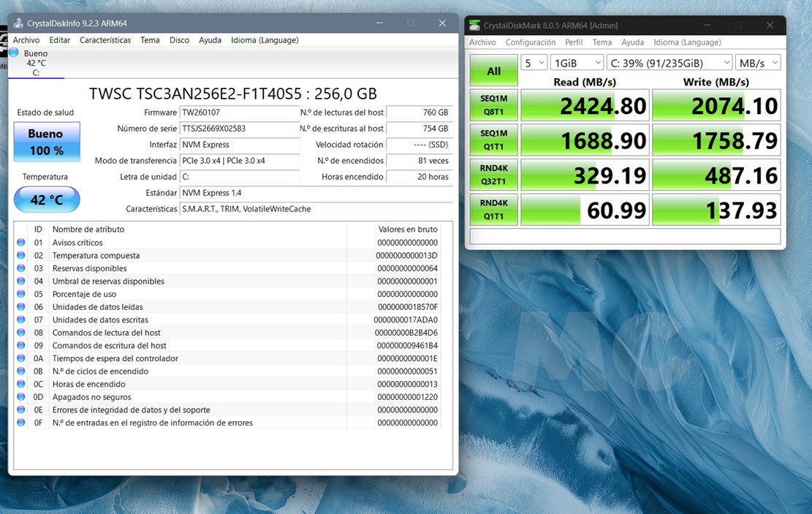
Task: Click status orb for N.º de ciclos de encendido
Action: tap(20, 371)
